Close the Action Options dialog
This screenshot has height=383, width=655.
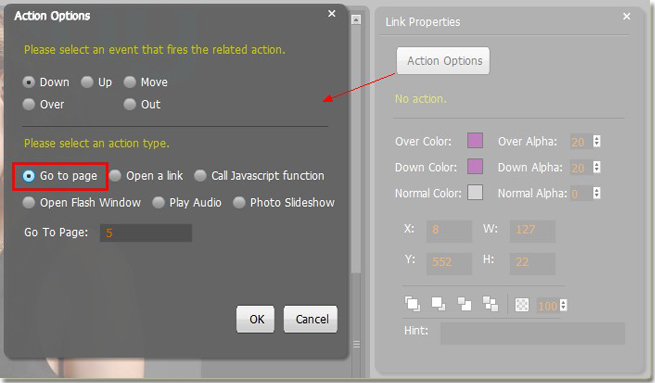[x=332, y=14]
